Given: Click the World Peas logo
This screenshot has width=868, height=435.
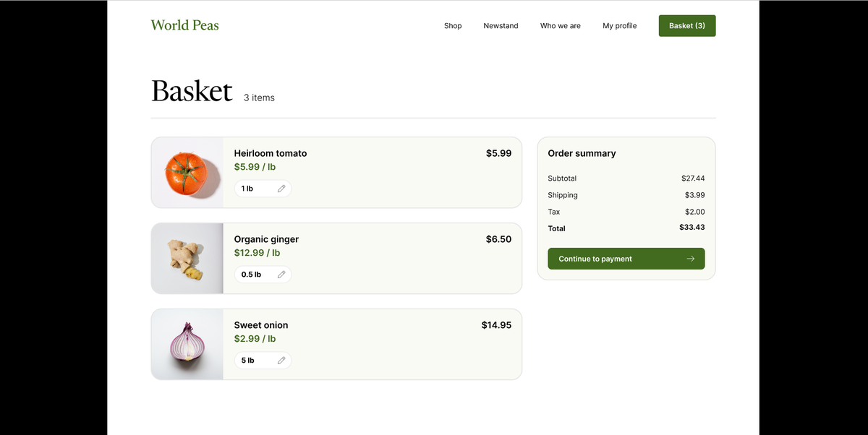Looking at the screenshot, I should pyautogui.click(x=184, y=25).
